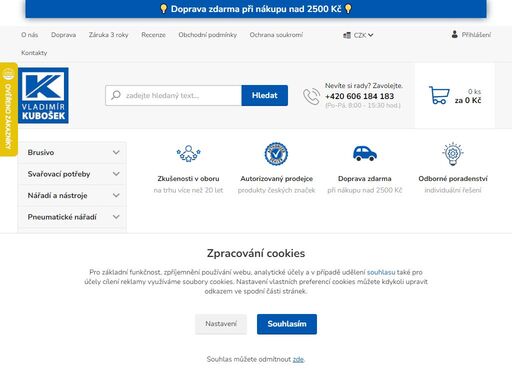Click the user icon beside Přihlášení
This screenshot has height=384, width=512.
click(x=454, y=34)
